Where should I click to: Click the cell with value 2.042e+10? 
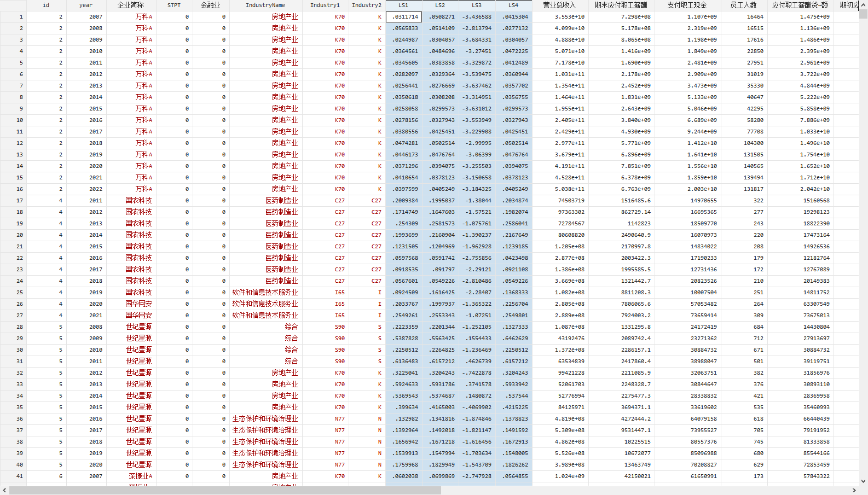[x=800, y=189]
